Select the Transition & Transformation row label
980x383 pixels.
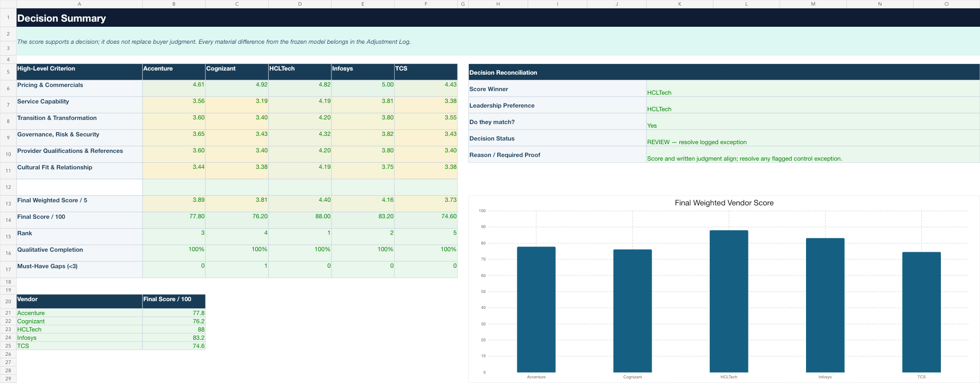(79, 121)
